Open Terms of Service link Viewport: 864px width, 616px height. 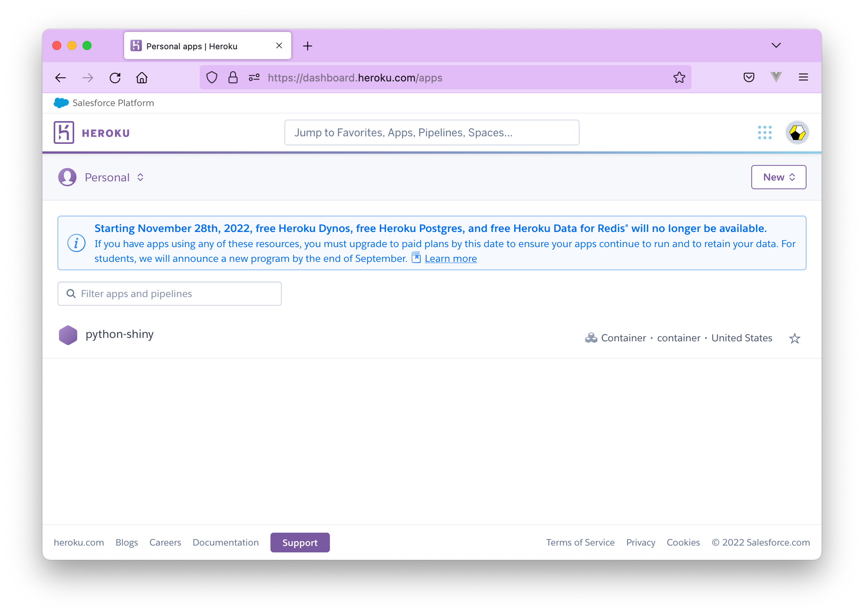coord(580,543)
